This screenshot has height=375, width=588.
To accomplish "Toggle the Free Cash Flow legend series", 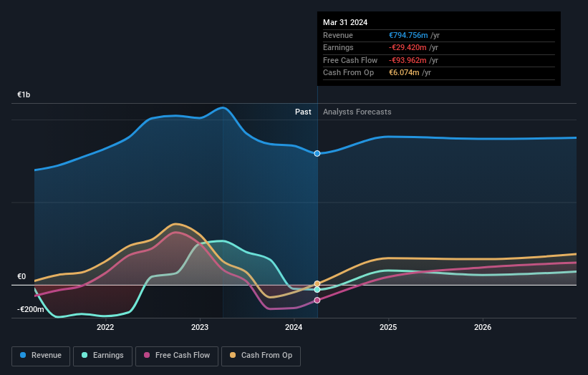I will click(x=177, y=356).
